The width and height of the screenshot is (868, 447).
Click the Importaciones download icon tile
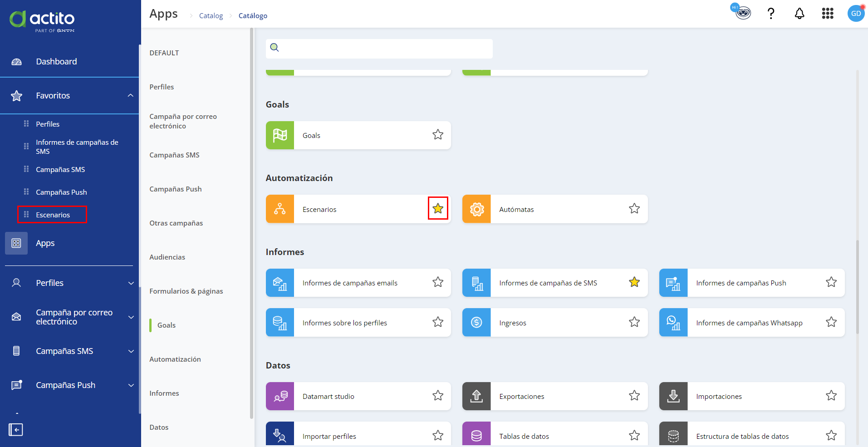point(673,396)
